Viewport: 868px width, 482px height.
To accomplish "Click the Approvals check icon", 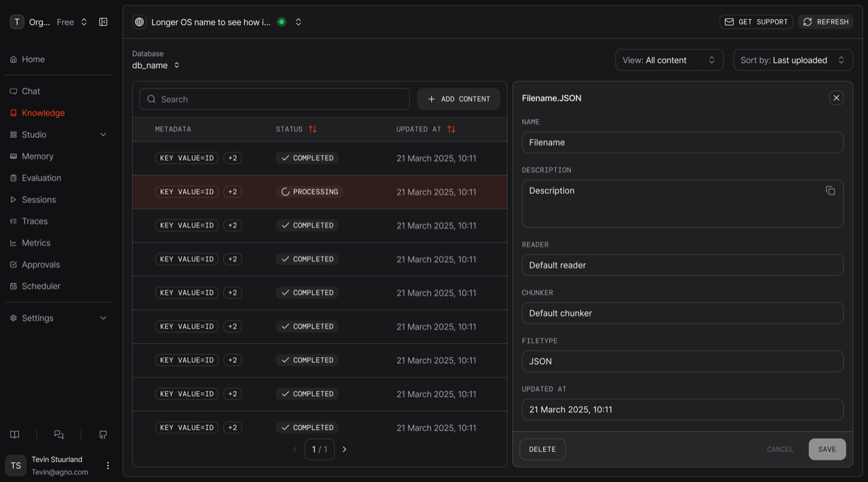I will click(x=14, y=265).
